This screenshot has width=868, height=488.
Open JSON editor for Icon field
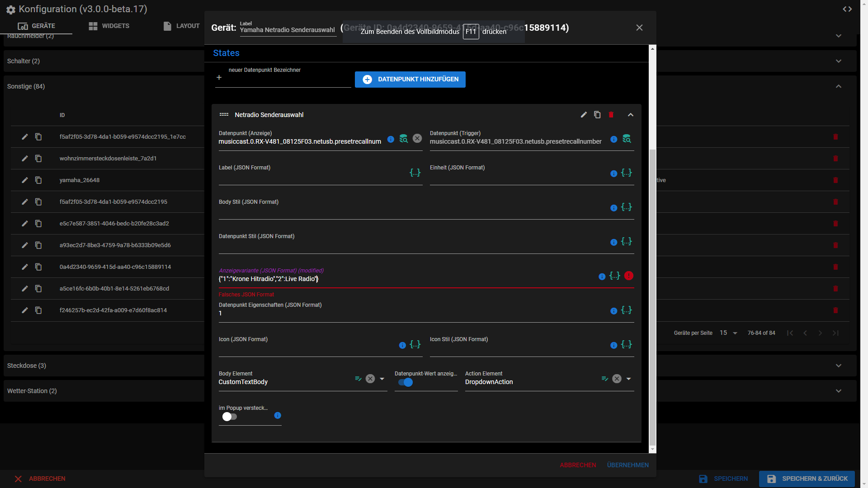[x=415, y=344]
